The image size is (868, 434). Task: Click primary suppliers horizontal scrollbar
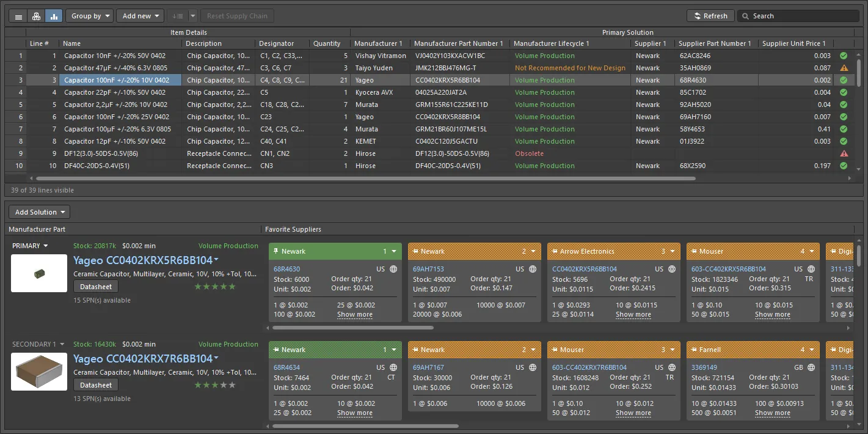click(353, 328)
